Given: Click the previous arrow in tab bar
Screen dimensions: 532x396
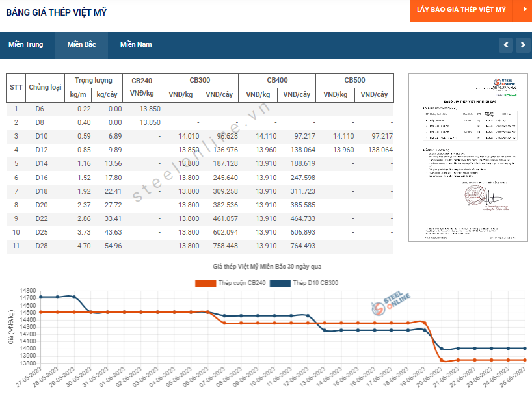Looking at the screenshot, I should [x=506, y=45].
